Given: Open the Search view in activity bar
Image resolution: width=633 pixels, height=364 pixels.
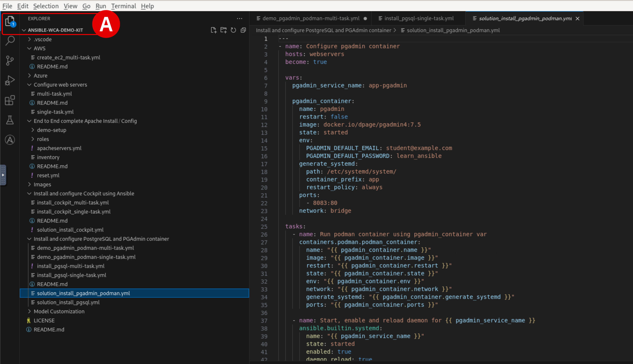Looking at the screenshot, I should (x=10, y=40).
